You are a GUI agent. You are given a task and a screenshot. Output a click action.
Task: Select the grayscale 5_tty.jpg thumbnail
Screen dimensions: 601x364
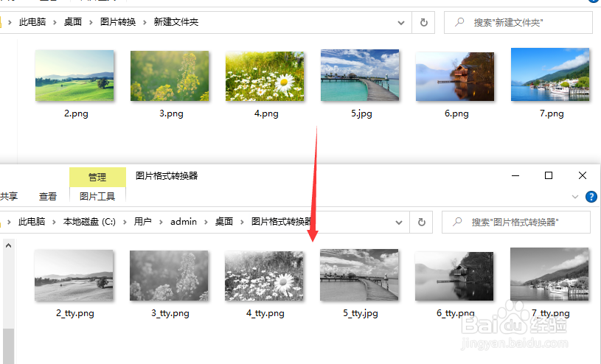pos(359,275)
